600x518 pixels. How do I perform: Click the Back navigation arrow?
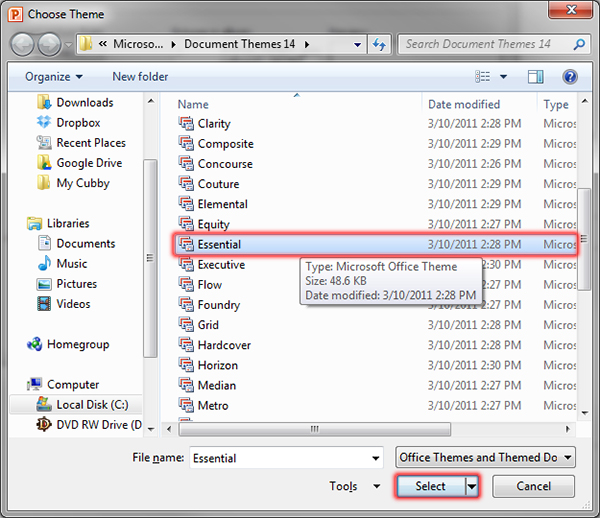[x=23, y=45]
